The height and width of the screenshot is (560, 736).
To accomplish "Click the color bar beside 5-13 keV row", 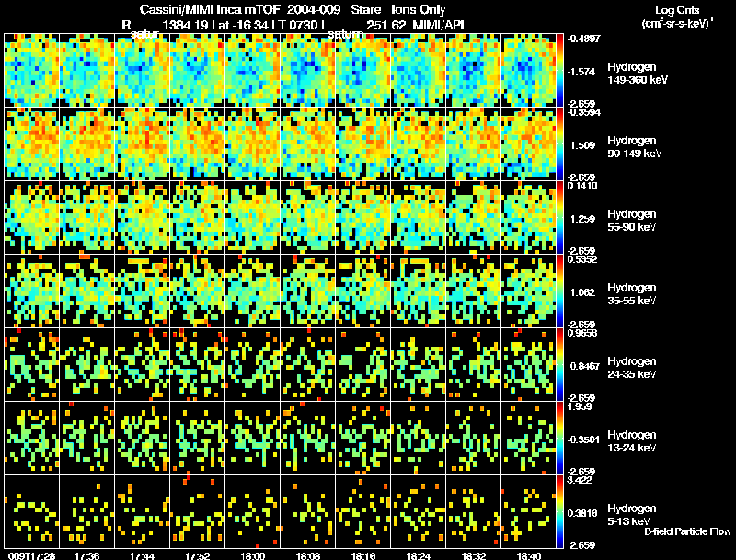I will click(559, 511).
